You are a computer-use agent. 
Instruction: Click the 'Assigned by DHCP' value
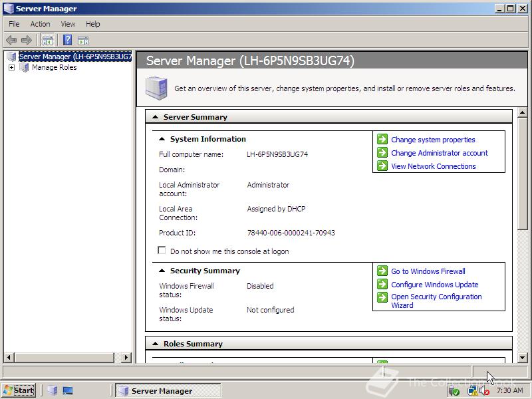(276, 209)
